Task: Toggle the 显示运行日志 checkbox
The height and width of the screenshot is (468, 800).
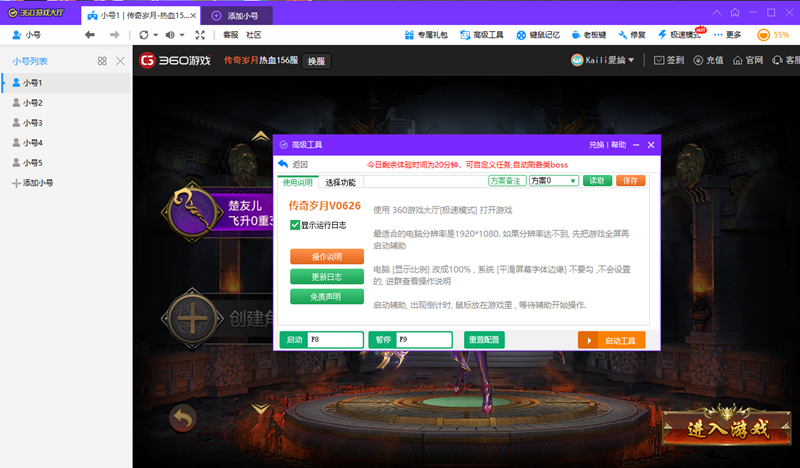Action: coord(295,225)
